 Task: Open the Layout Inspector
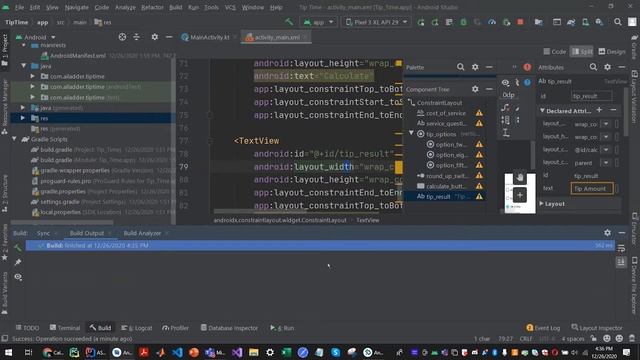597,328
